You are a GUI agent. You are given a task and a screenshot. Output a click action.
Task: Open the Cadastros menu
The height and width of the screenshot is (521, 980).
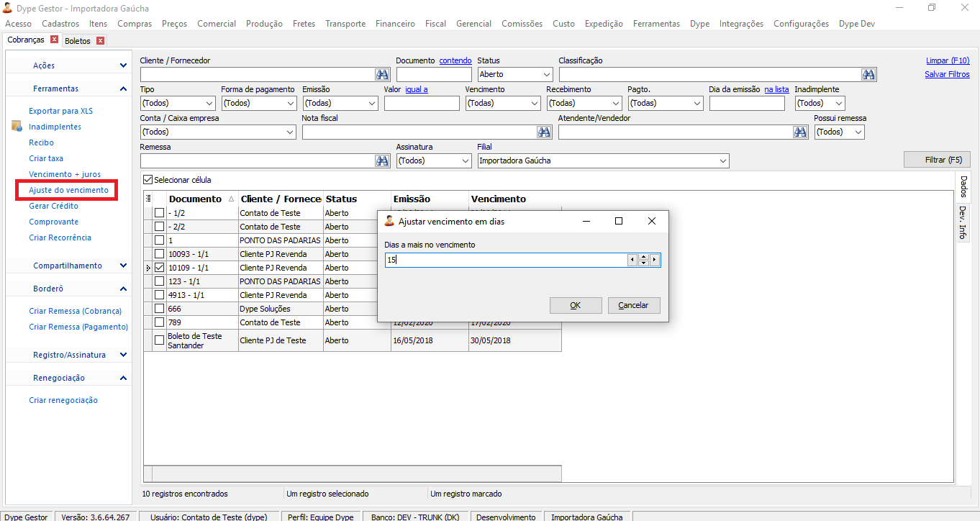pyautogui.click(x=60, y=24)
